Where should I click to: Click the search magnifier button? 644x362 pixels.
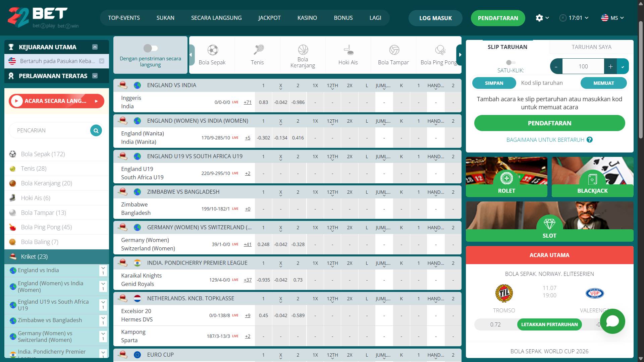pyautogui.click(x=96, y=130)
